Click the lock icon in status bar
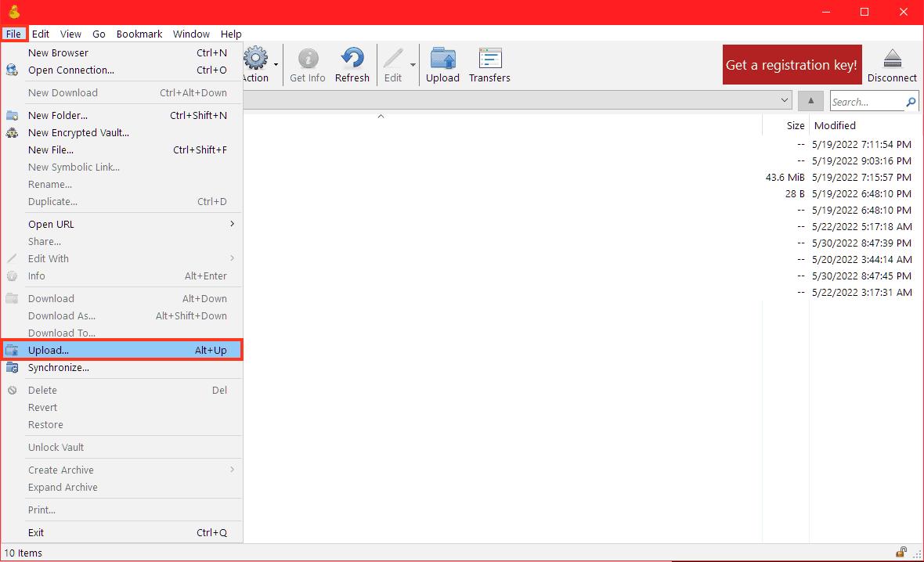Viewport: 924px width, 562px height. click(902, 552)
